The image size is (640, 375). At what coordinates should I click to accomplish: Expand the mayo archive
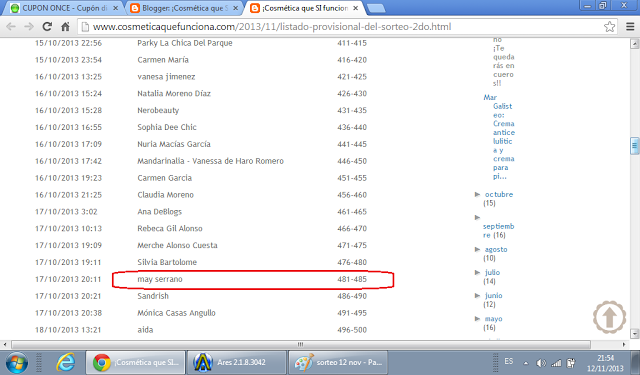click(477, 319)
